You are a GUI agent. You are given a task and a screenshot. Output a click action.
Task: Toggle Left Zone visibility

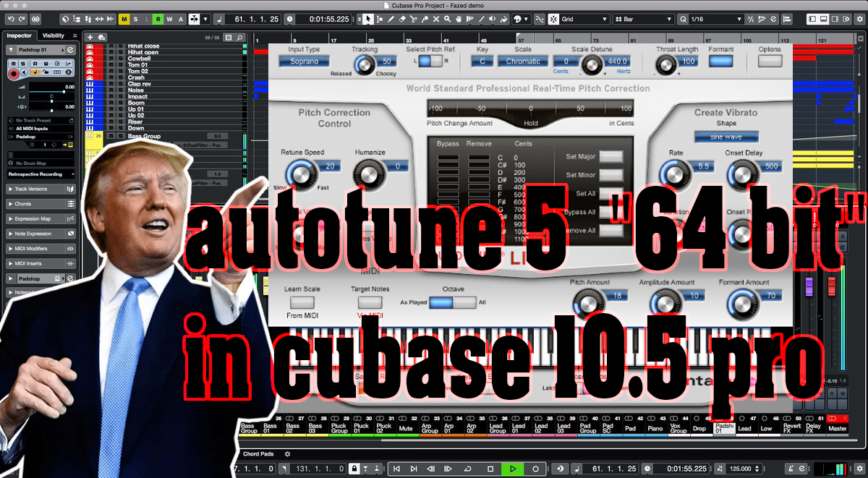point(812,19)
